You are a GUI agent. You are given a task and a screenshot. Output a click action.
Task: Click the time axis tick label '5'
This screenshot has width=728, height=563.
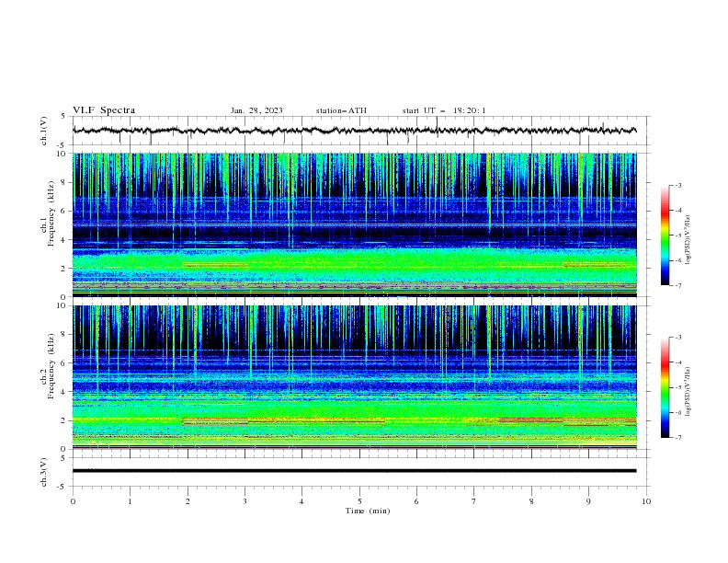click(359, 501)
